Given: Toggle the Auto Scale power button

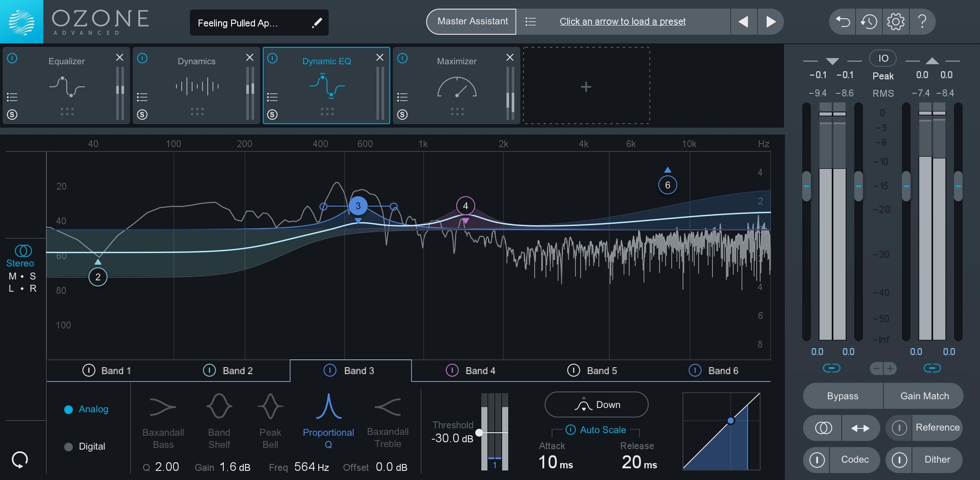Looking at the screenshot, I should [571, 430].
